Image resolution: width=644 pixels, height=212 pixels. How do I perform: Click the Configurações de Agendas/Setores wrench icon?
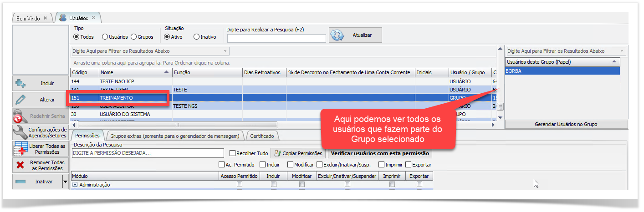coord(20,132)
